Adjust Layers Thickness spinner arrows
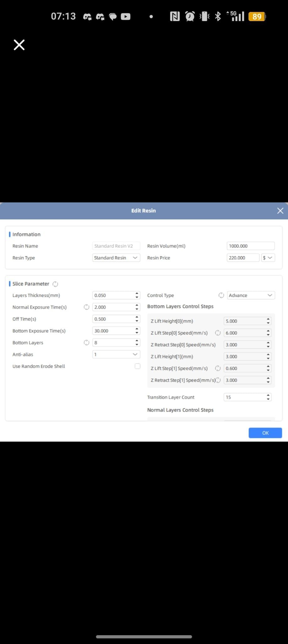 137,295
